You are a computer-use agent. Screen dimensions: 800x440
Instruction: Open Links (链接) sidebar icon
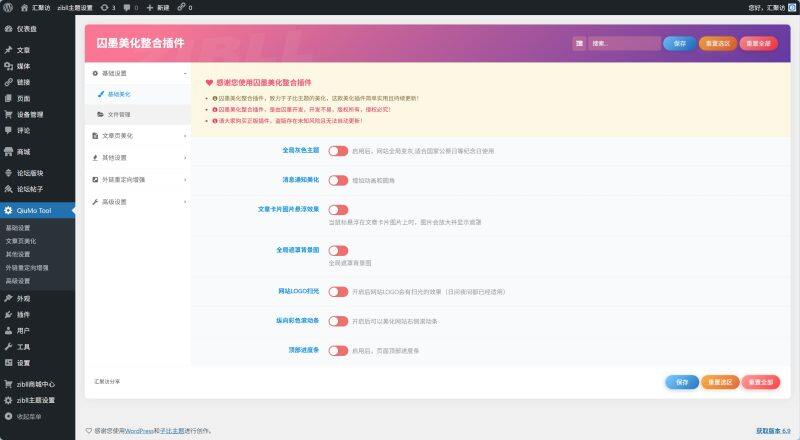8,82
